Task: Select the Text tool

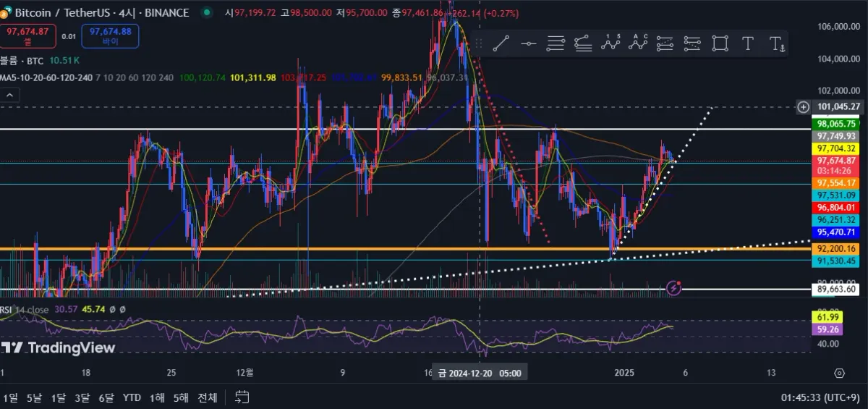Action: [748, 44]
